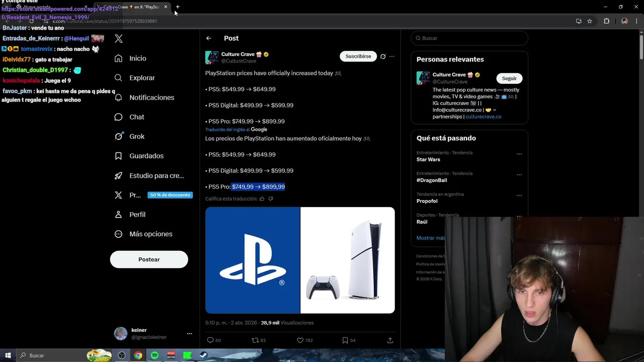Close the Culture Crave browser tab
Viewport: 644px width, 362px height.
click(x=166, y=7)
